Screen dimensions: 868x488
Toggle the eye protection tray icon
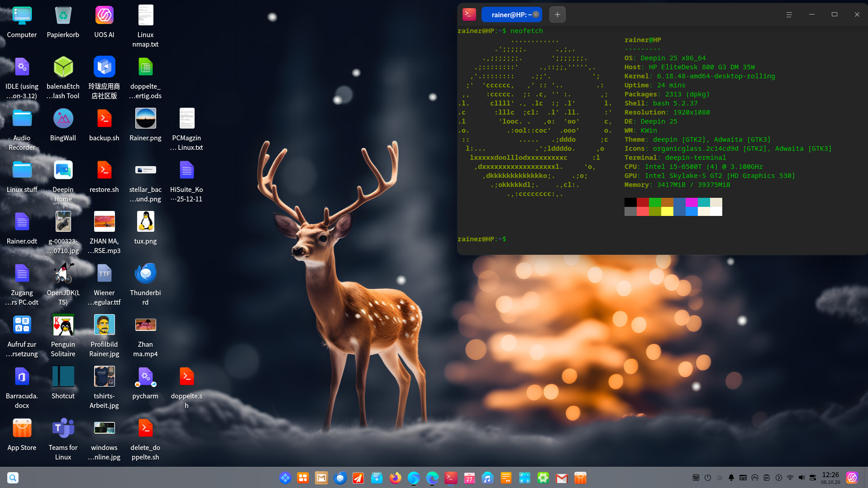pos(720,478)
